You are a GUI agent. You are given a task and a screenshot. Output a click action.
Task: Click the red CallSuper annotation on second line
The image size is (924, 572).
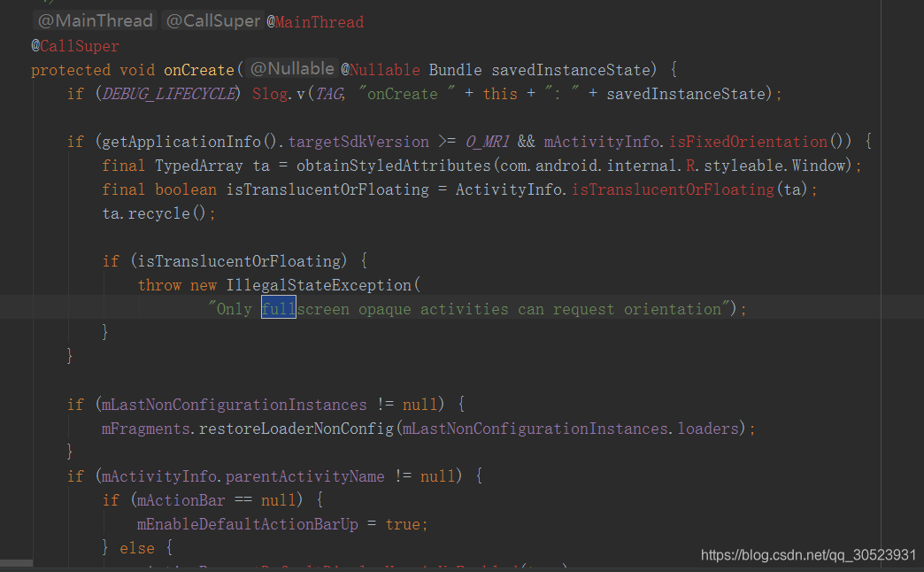pos(80,46)
